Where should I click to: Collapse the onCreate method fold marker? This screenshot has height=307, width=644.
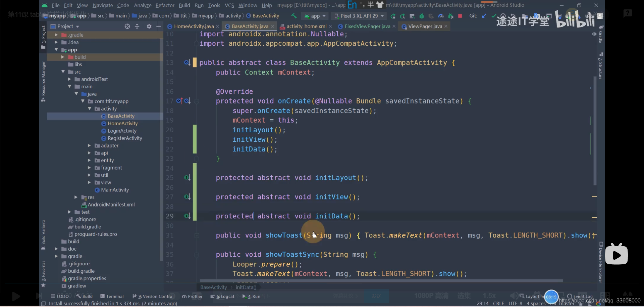(x=197, y=101)
